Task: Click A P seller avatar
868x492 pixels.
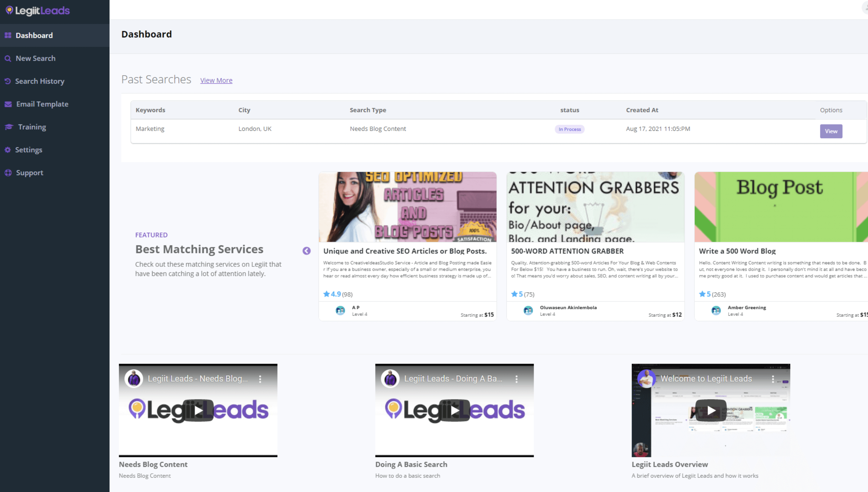Action: coord(340,310)
